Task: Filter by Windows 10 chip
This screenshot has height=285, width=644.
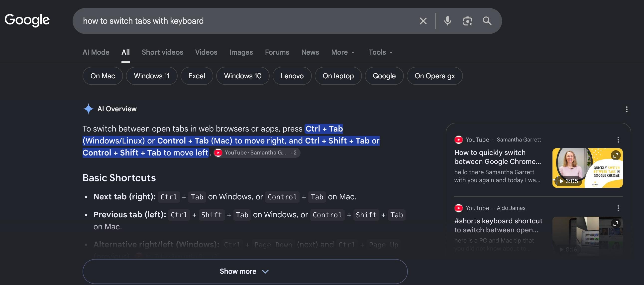Action: (x=243, y=76)
